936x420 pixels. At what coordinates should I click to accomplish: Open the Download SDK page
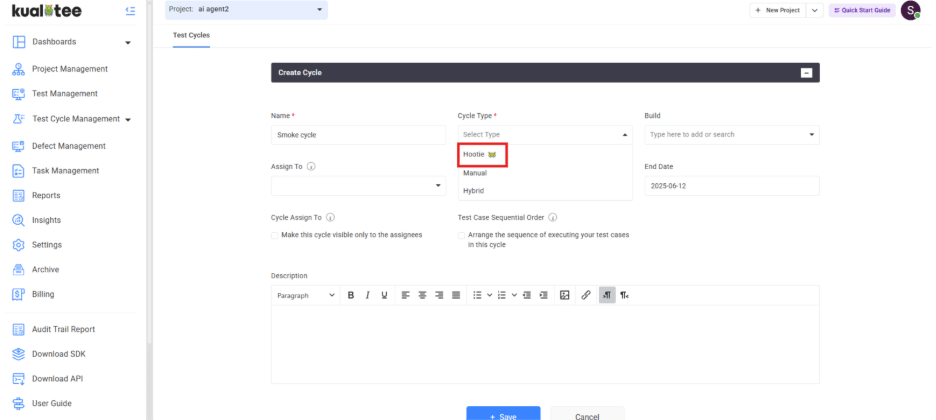(x=58, y=354)
